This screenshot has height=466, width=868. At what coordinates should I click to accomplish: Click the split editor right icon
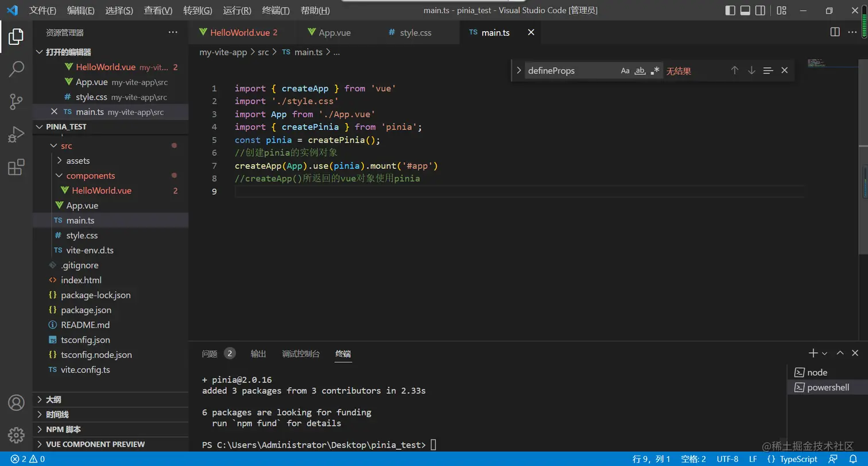point(835,32)
